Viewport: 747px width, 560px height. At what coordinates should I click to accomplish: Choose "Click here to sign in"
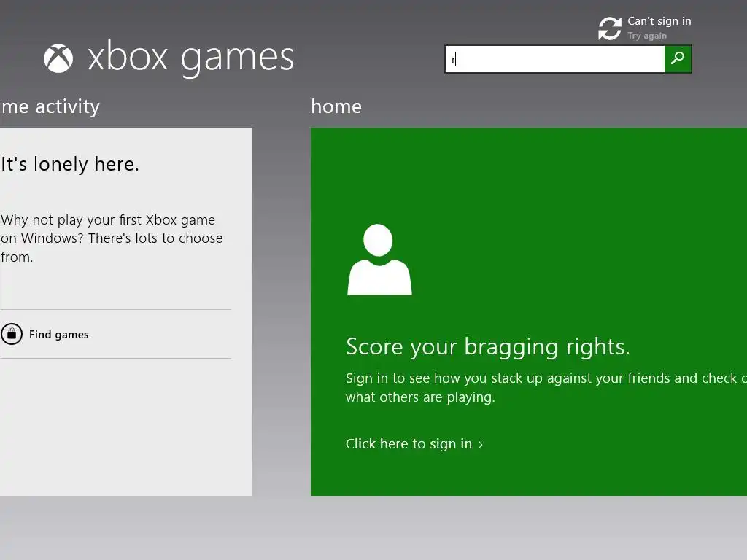click(x=409, y=444)
